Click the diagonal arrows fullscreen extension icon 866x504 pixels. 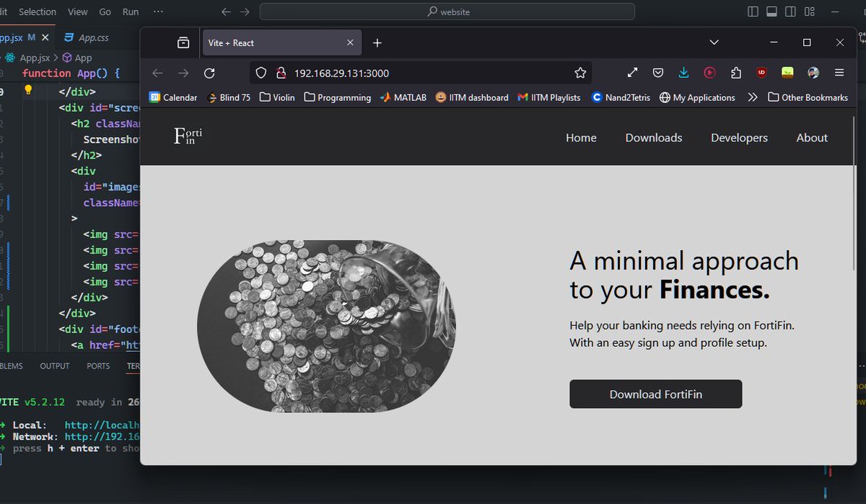pos(632,73)
